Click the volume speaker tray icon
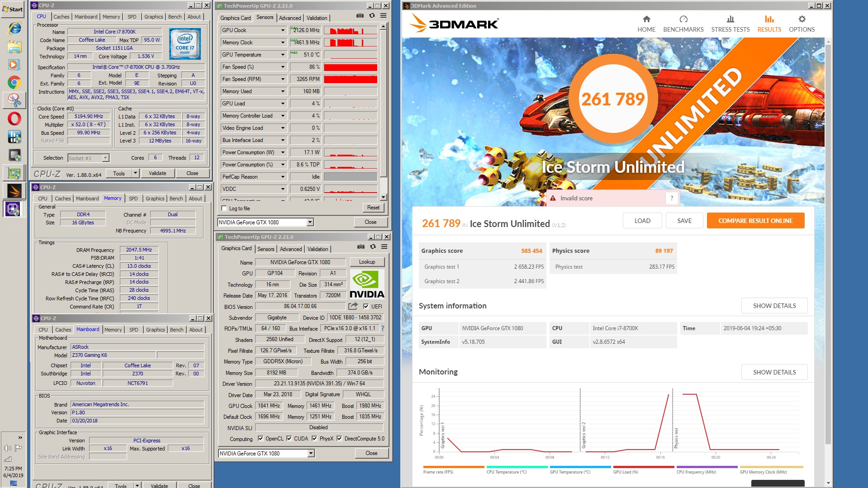 [8, 448]
